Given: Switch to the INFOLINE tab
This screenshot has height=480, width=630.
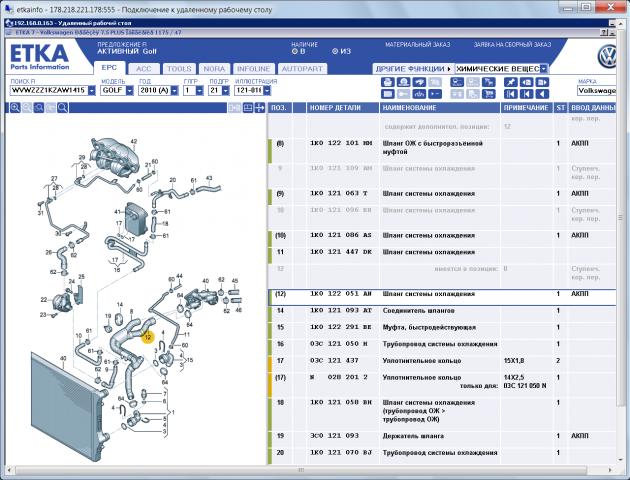Looking at the screenshot, I should 254,69.
